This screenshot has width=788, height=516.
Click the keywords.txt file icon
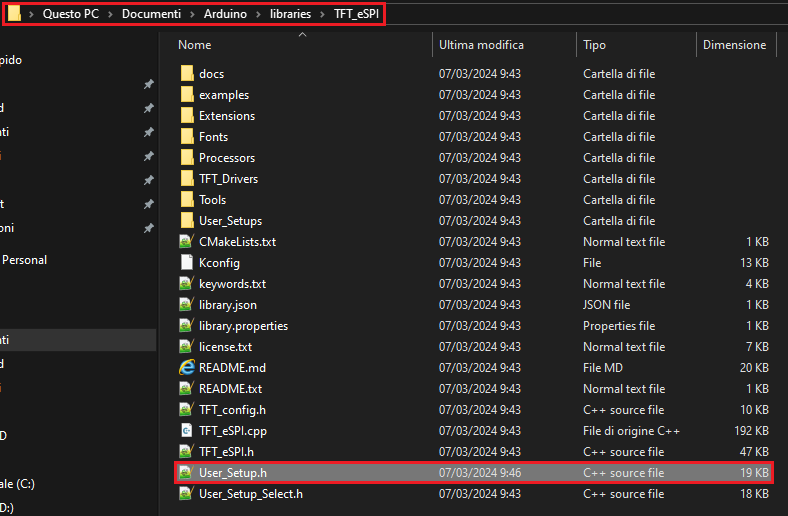[x=186, y=283]
